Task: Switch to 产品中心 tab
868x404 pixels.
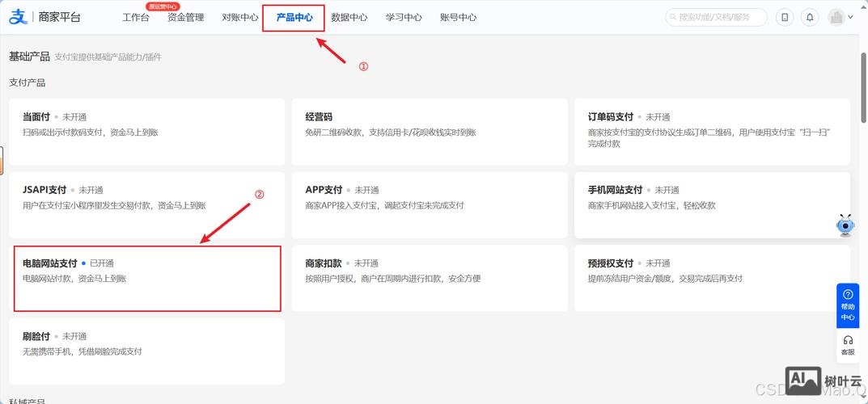Action: coord(294,17)
